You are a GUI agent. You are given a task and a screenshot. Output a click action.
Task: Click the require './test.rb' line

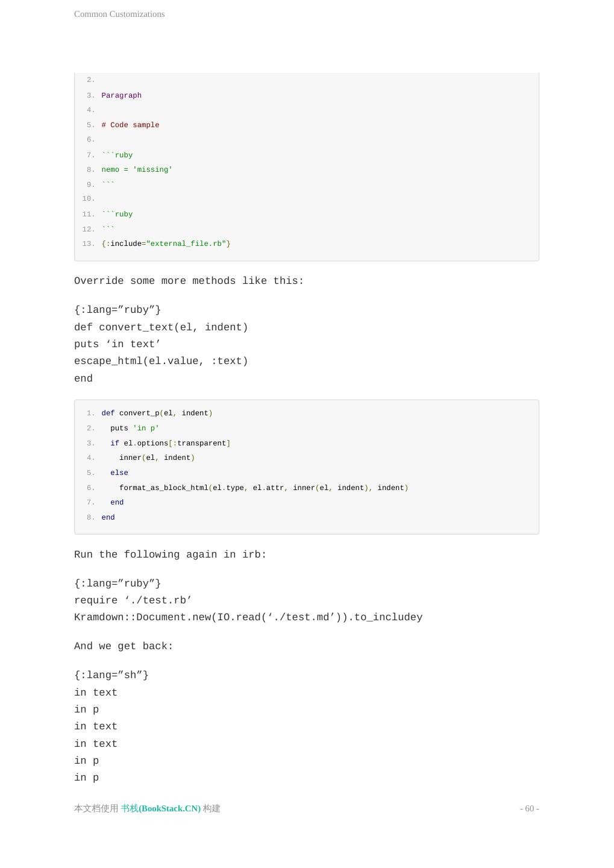point(133,600)
